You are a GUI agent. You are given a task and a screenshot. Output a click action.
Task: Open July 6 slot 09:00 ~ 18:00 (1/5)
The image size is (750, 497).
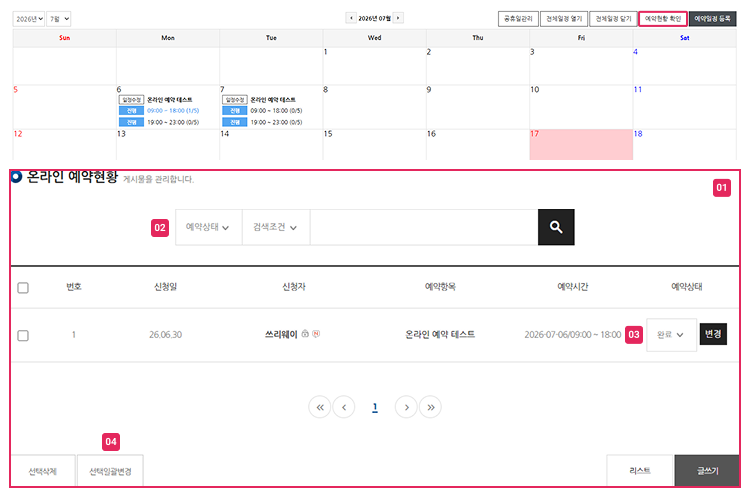tap(173, 110)
